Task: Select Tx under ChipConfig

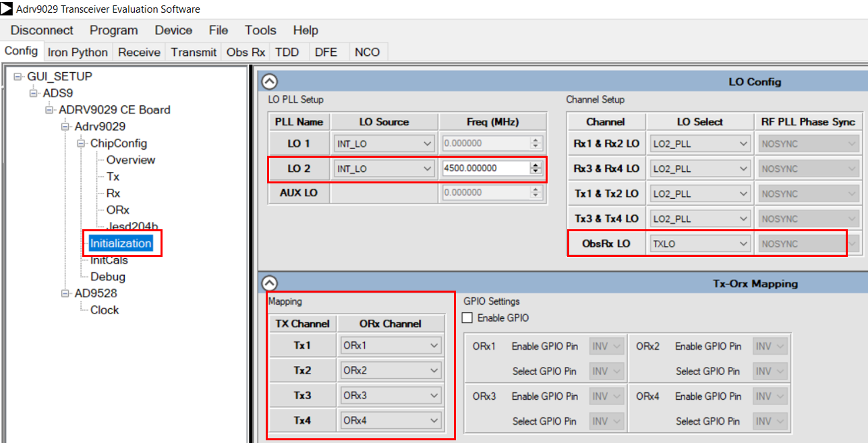Action: pyautogui.click(x=113, y=177)
